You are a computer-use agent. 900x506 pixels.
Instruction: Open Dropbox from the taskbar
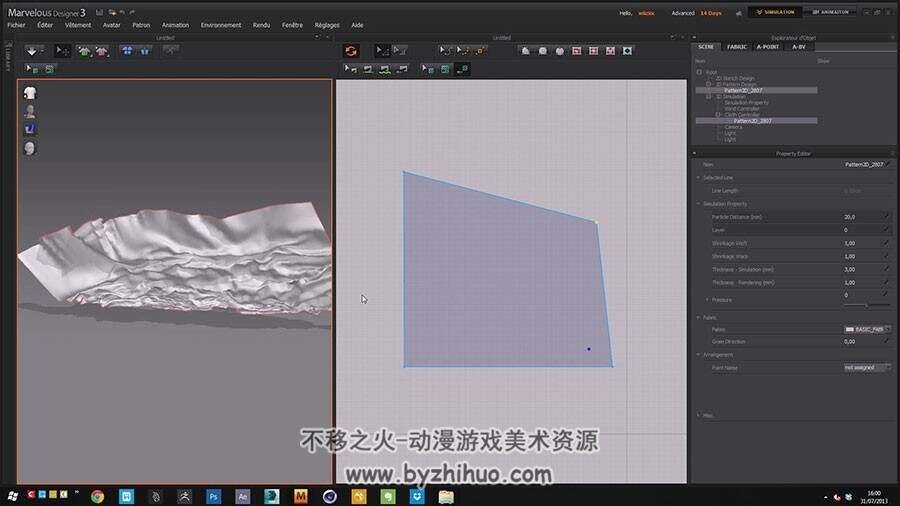(x=417, y=496)
